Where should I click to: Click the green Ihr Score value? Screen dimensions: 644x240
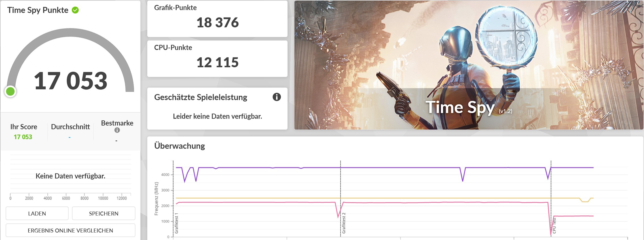coord(23,137)
